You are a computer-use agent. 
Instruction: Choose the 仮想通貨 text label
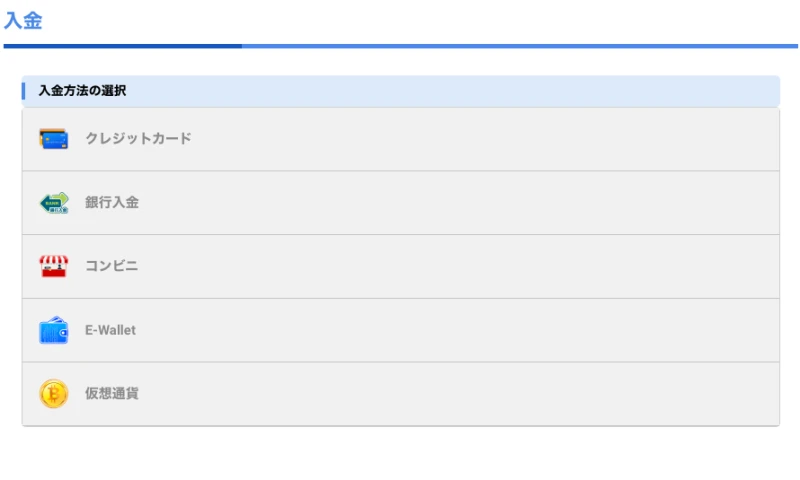[112, 393]
